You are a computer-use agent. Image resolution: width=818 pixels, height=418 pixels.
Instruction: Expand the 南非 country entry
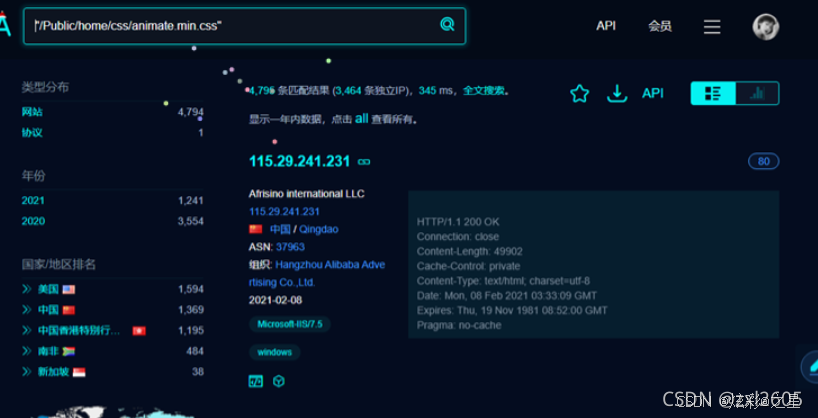[x=27, y=351]
